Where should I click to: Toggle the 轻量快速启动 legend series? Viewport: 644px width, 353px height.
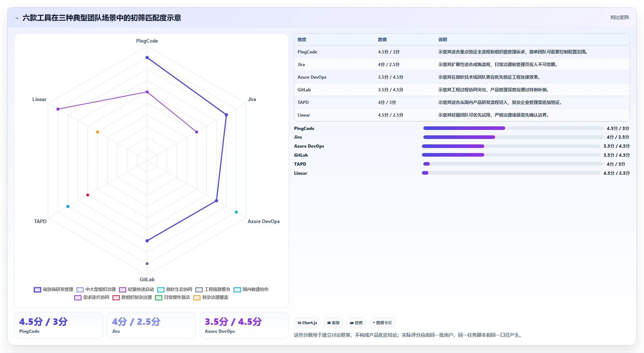pyautogui.click(x=136, y=289)
